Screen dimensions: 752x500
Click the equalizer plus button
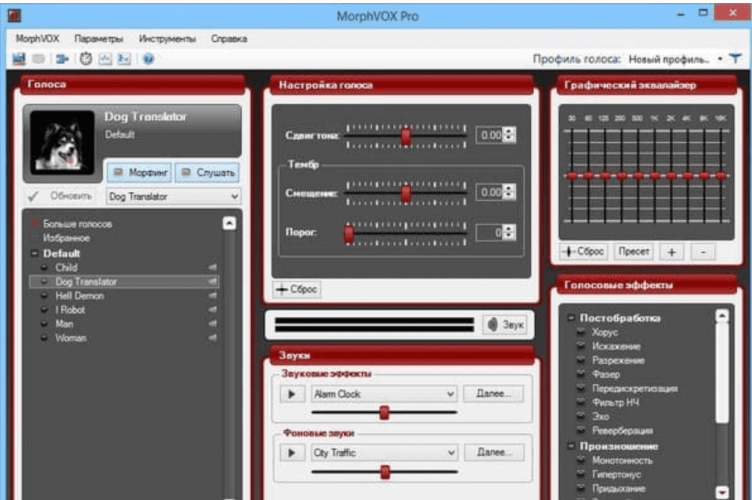[x=671, y=252]
